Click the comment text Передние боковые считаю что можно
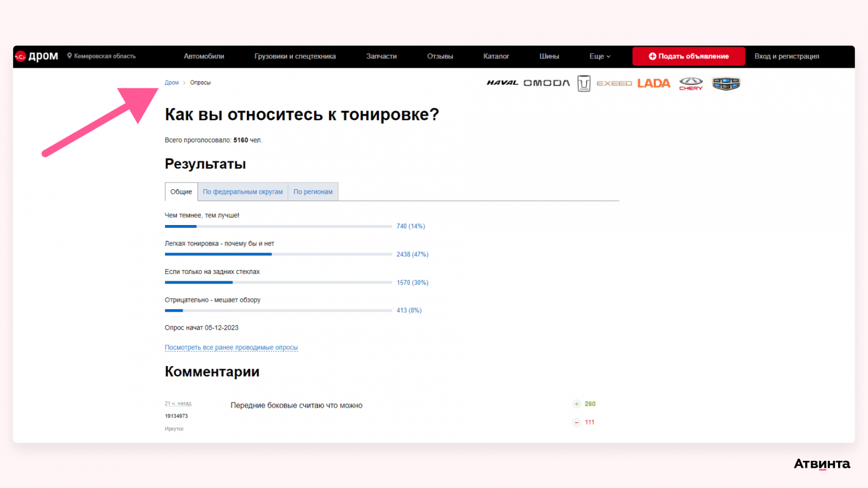The image size is (868, 488). click(296, 406)
